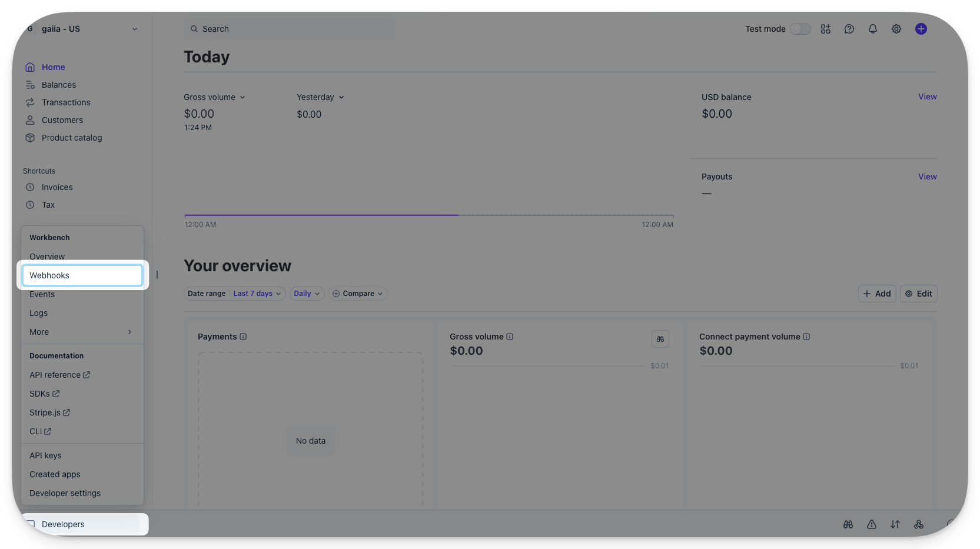Image resolution: width=980 pixels, height=549 pixels.
Task: Click the nodes icon in bottom bar
Action: 919,524
